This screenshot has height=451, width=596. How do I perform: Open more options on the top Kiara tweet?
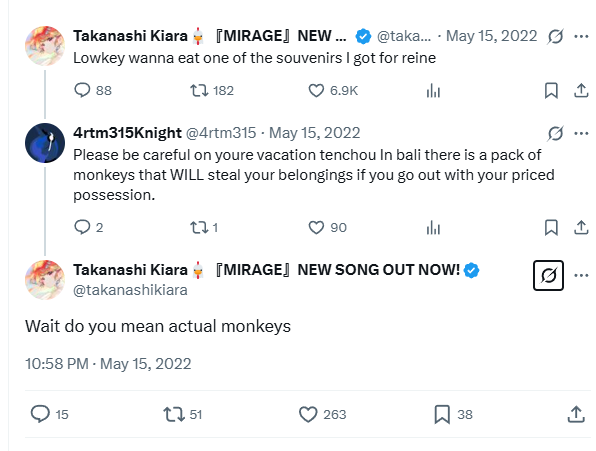click(x=581, y=36)
